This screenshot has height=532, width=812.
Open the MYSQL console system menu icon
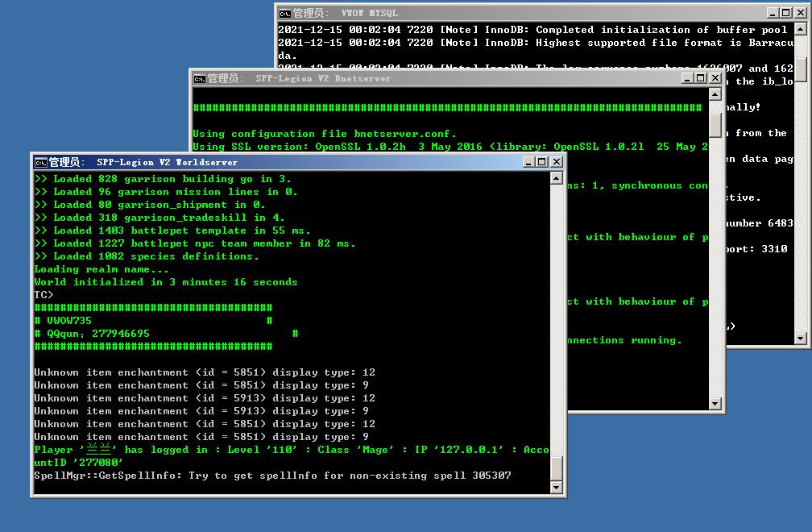pyautogui.click(x=285, y=14)
